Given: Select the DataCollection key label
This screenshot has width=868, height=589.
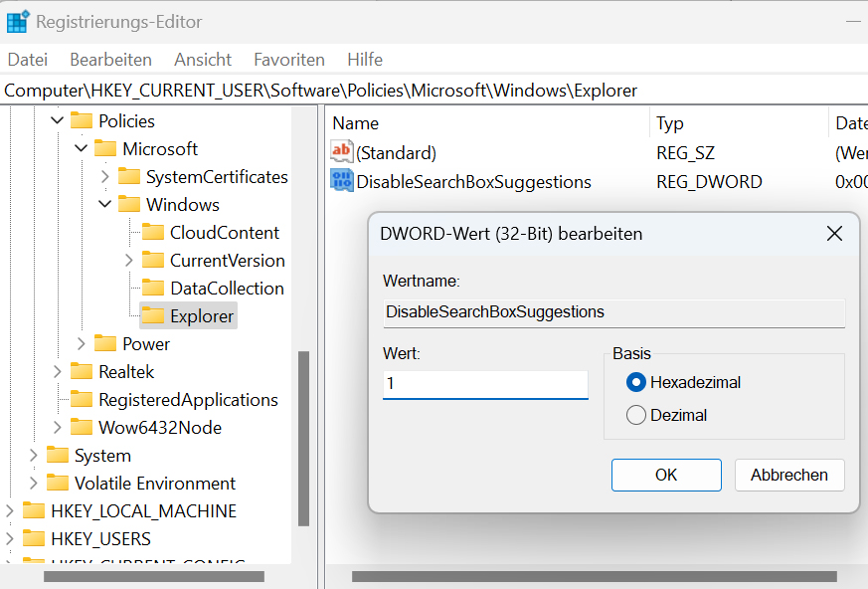Looking at the screenshot, I should (x=227, y=289).
